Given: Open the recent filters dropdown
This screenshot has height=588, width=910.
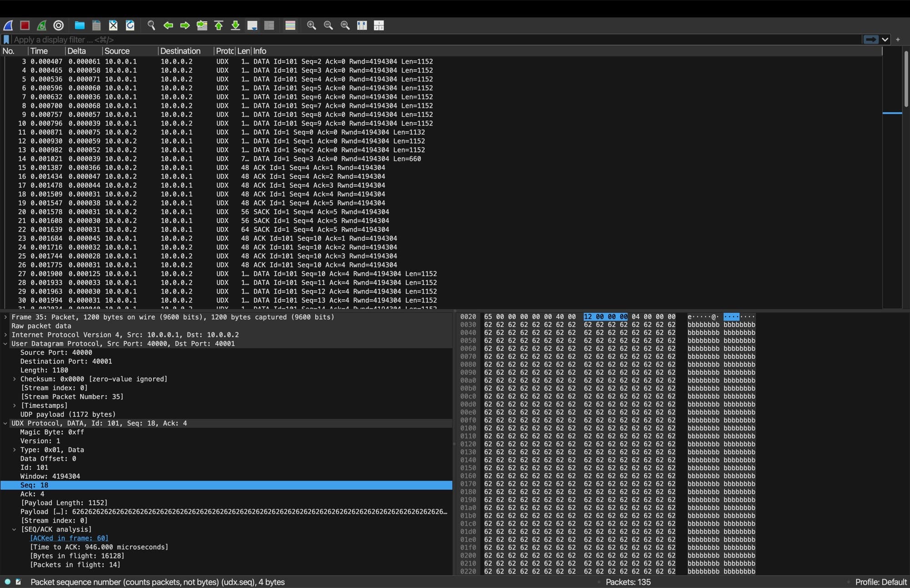Looking at the screenshot, I should pyautogui.click(x=885, y=40).
